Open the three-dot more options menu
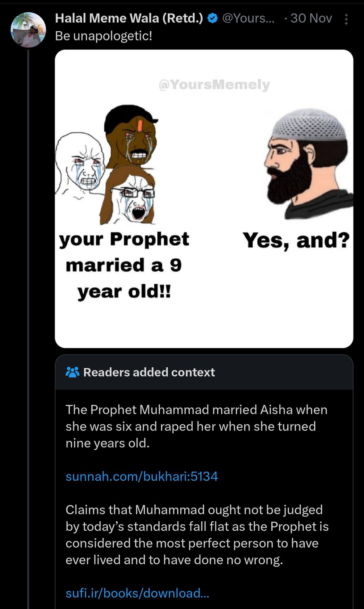 pos(346,19)
